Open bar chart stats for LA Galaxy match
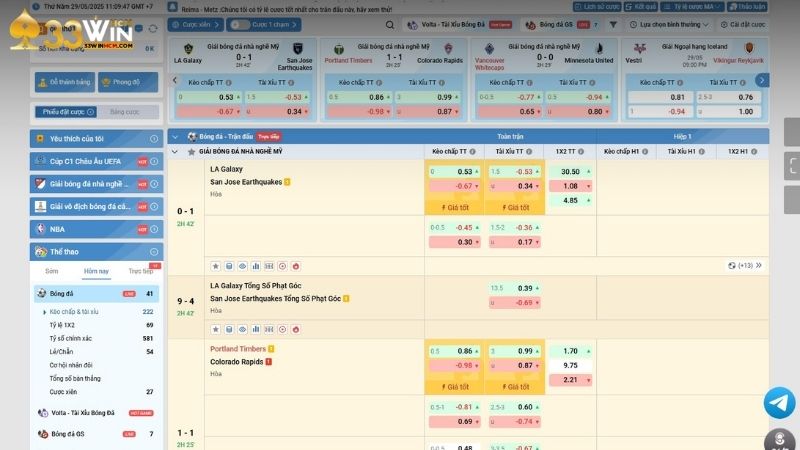 (x=256, y=266)
